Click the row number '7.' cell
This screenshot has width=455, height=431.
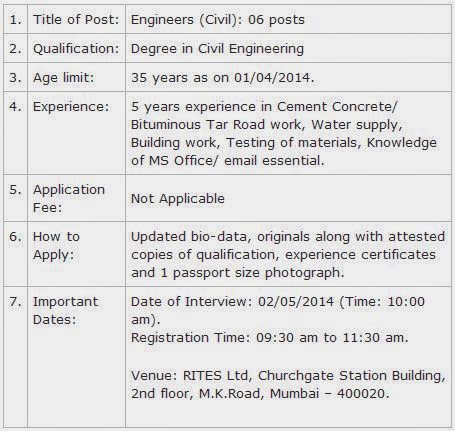(x=16, y=357)
